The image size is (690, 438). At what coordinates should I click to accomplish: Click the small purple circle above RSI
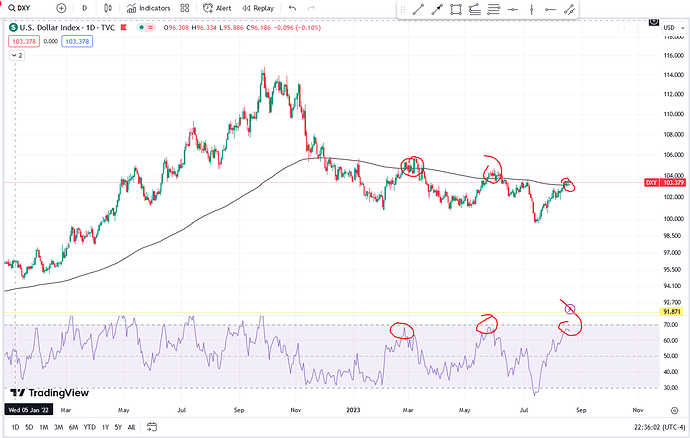click(x=570, y=309)
